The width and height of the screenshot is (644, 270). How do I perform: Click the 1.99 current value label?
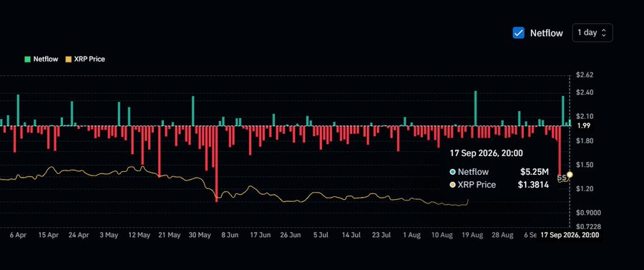[584, 126]
